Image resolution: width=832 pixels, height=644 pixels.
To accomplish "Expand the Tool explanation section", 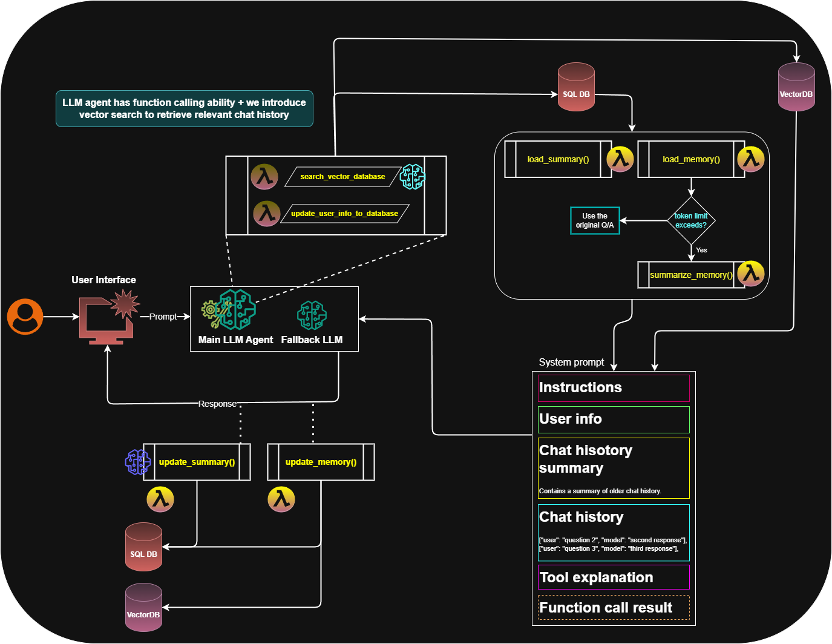I will click(x=613, y=577).
